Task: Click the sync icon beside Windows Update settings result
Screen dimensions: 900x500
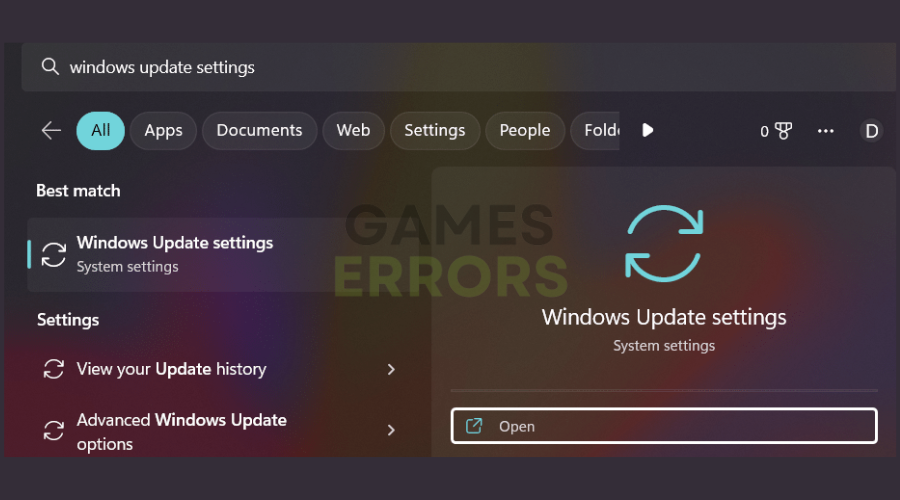Action: point(54,254)
